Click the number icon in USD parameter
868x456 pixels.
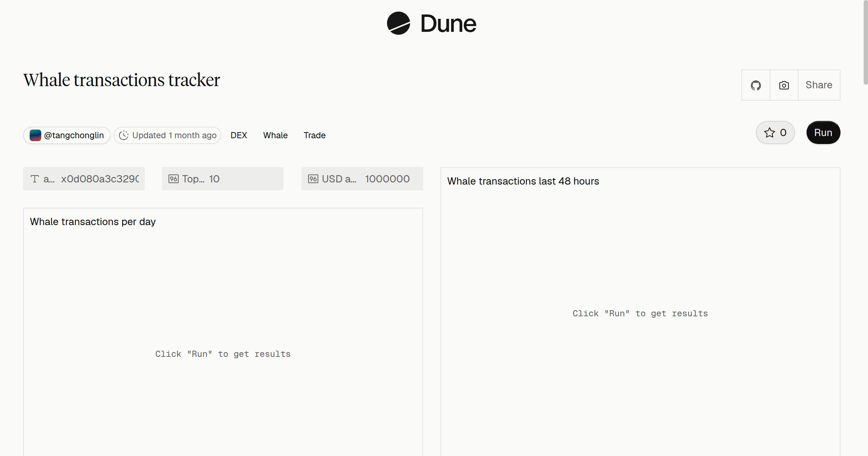click(x=313, y=179)
